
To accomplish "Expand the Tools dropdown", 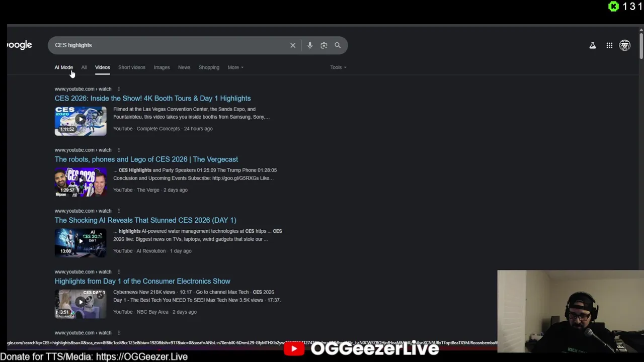I will click(338, 67).
